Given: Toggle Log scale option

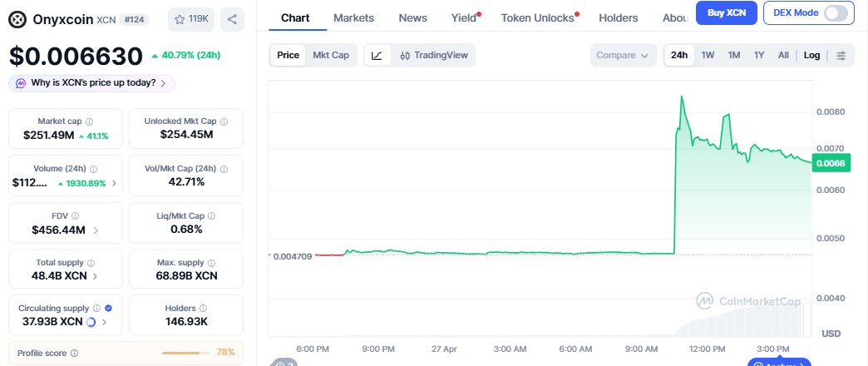Looking at the screenshot, I should click(x=812, y=56).
